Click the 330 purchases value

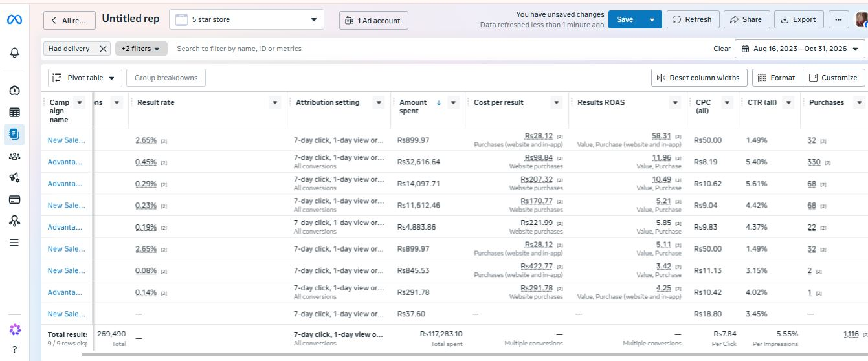coord(814,162)
